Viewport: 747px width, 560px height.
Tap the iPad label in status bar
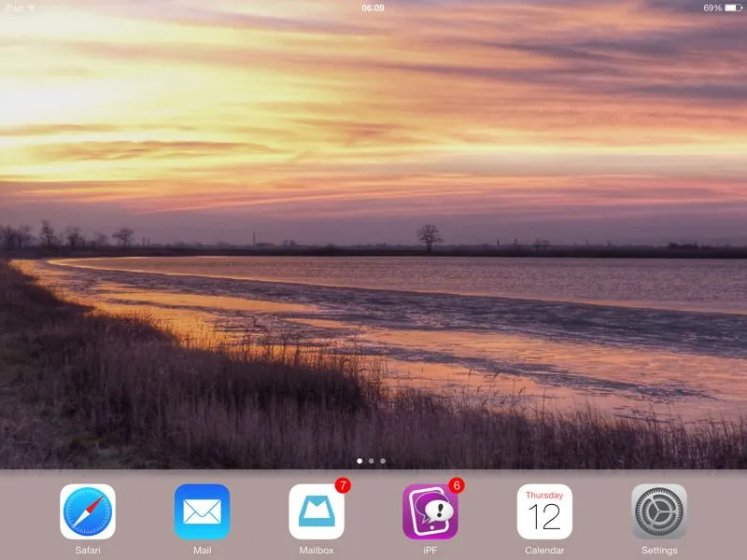pos(12,7)
